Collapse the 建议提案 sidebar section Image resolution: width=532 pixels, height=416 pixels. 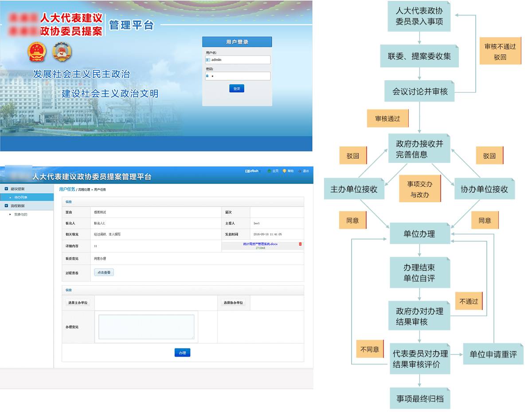tap(6, 189)
